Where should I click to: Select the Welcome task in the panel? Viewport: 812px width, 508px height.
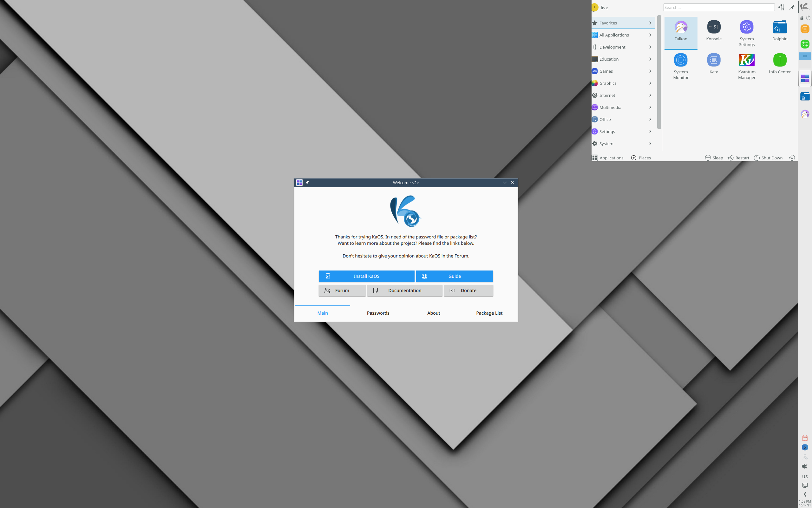805,78
